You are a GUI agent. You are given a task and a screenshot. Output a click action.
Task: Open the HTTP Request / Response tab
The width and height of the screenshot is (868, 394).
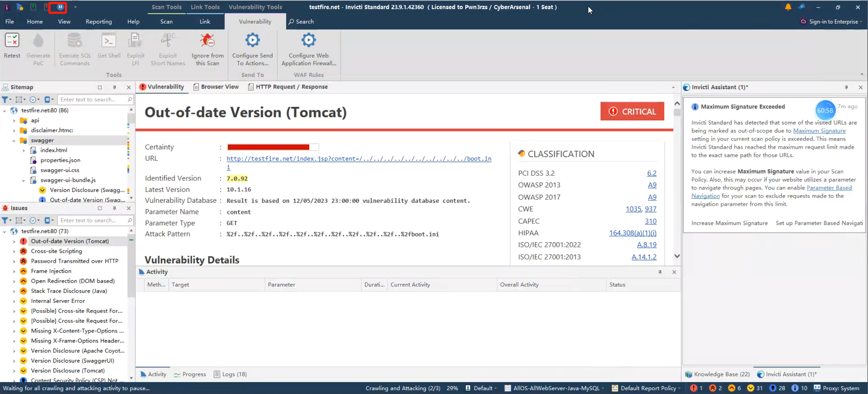[x=288, y=87]
